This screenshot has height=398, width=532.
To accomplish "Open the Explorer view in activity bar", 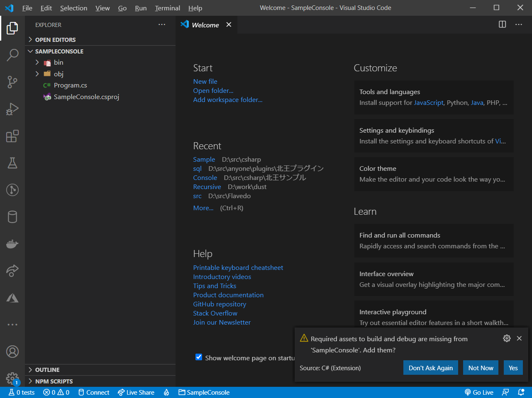I will [12, 28].
